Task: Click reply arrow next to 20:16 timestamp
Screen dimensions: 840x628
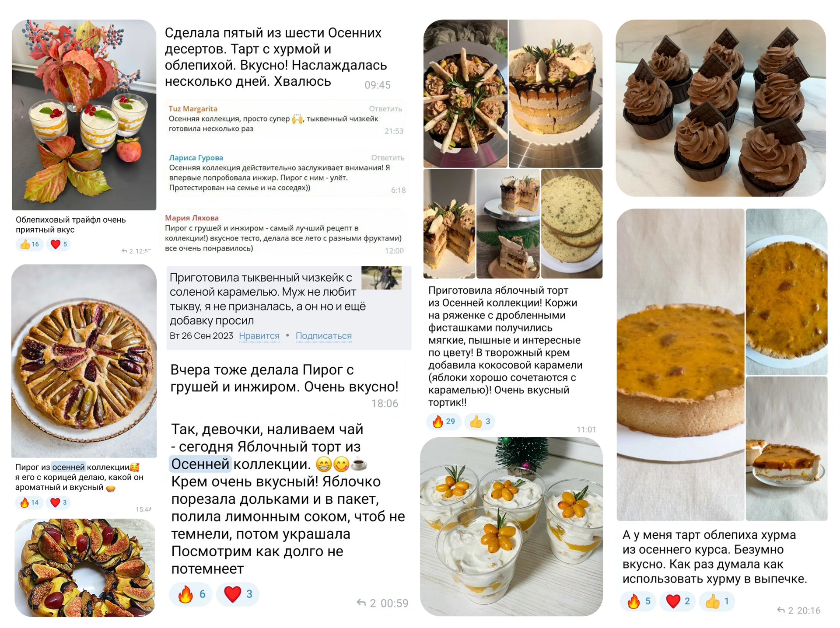Action: click(781, 610)
